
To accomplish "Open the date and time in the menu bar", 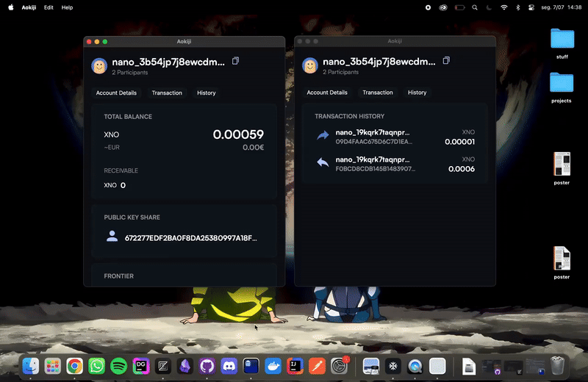I will point(562,7).
